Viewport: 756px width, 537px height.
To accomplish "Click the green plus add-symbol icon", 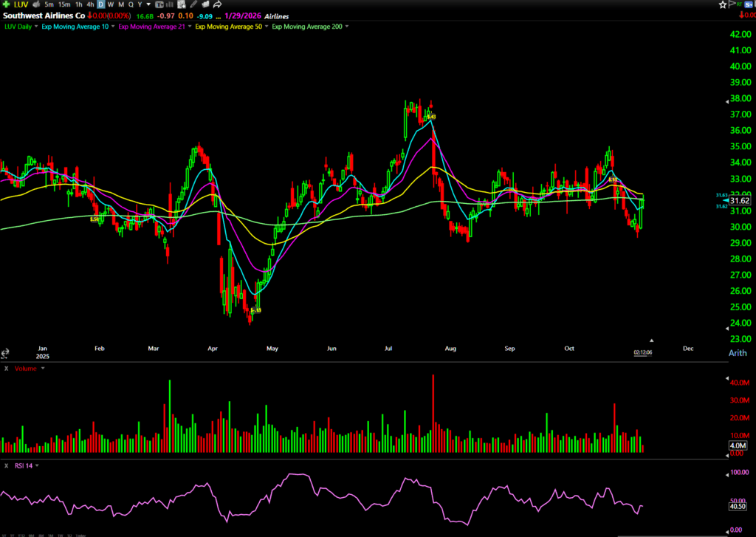I will [x=5, y=4].
